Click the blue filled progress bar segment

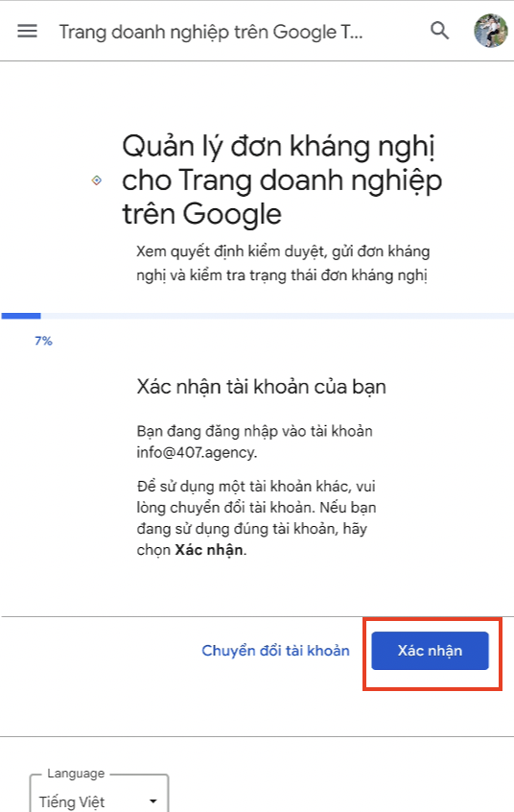tap(21, 316)
